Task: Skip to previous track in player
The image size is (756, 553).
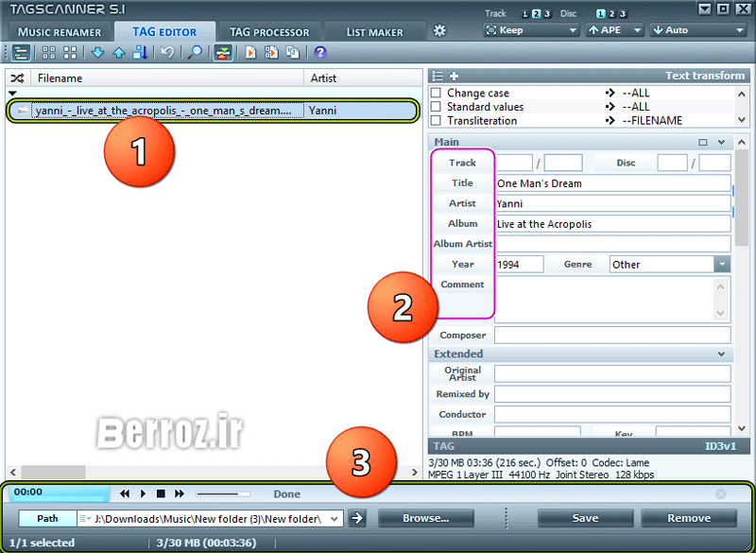Action: [x=125, y=493]
